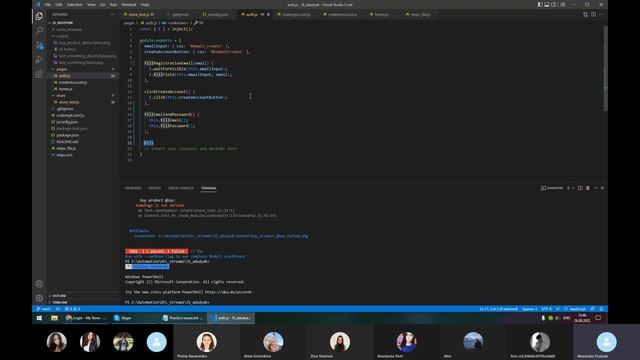Image resolution: width=640 pixels, height=360 pixels.
Task: Switch to the steps_file.js editor tab
Action: [419, 15]
